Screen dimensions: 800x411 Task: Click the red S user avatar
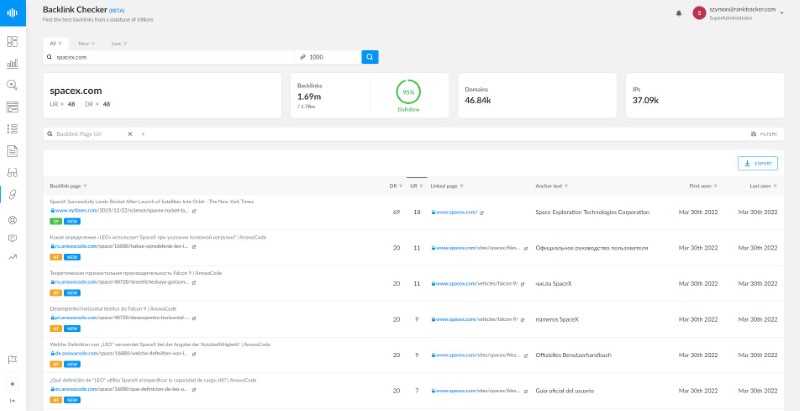point(699,13)
